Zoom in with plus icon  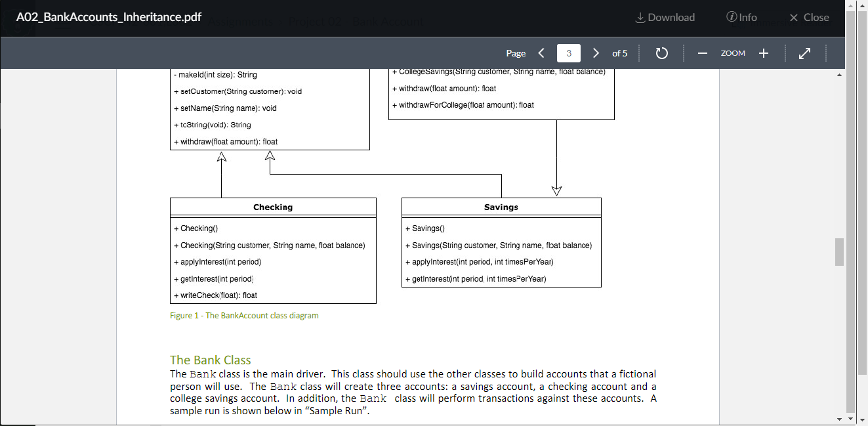tap(764, 53)
